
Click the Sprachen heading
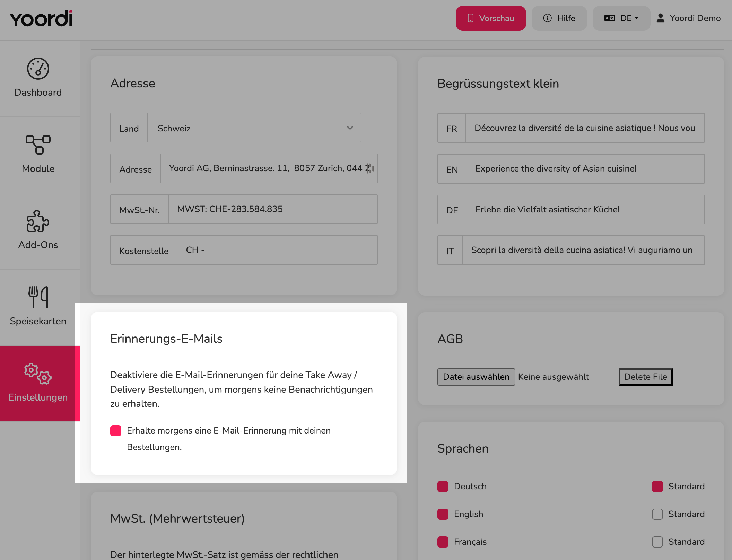[463, 448]
